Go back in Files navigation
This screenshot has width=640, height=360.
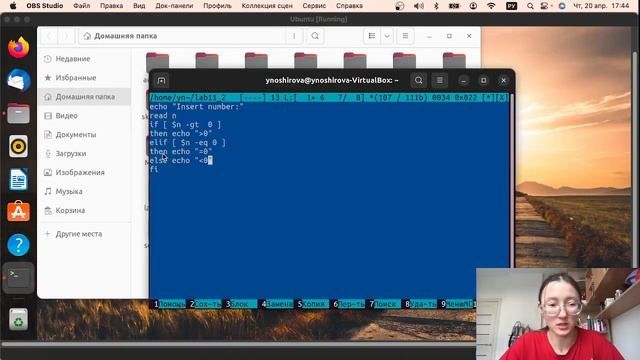[x=49, y=36]
